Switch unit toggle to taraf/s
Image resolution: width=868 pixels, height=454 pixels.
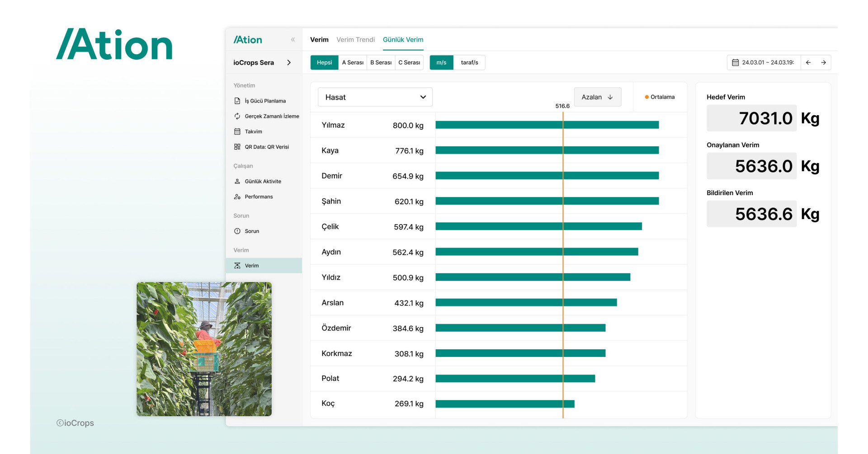pos(469,62)
